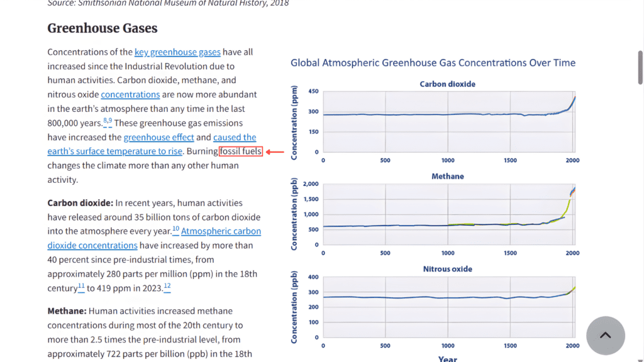Click the page's vertical scrollbar thumb
644x362 pixels.
pyautogui.click(x=640, y=44)
